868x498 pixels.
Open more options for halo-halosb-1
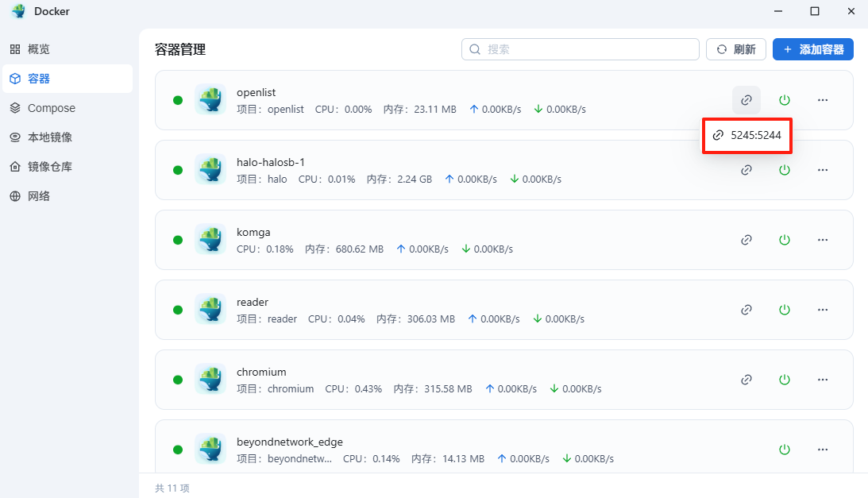coord(823,170)
